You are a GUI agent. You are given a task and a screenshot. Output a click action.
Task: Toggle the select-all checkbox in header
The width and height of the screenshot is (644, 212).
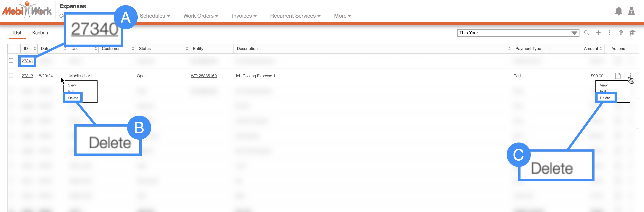[13, 48]
